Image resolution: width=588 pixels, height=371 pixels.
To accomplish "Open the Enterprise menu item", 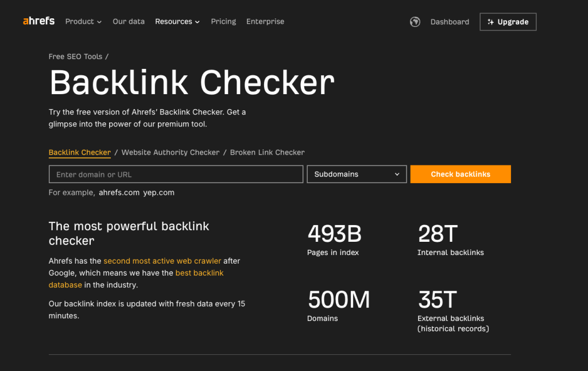I will 265,21.
